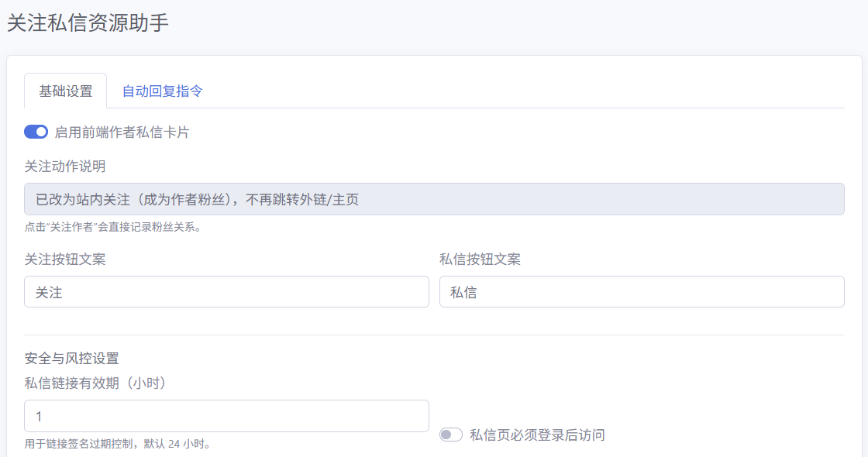Click the 私信页必须登录后访问 label text
The image size is (868, 457).
tap(537, 435)
